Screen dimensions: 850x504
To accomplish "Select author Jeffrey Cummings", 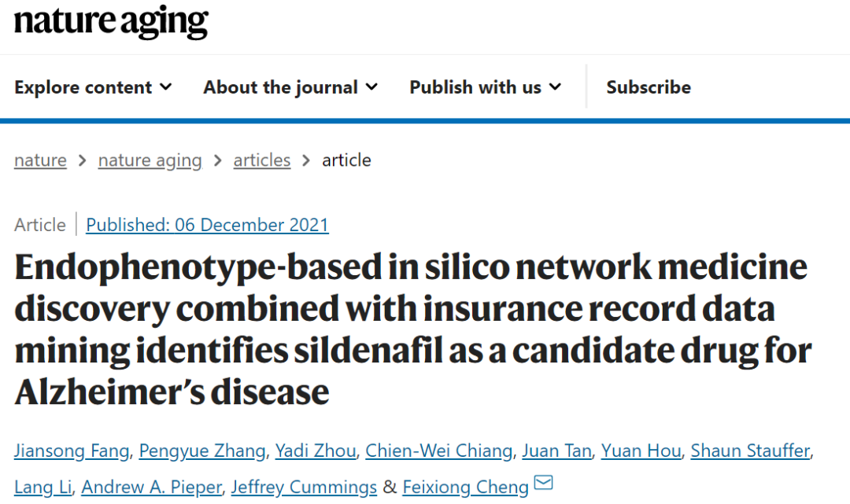I will pyautogui.click(x=304, y=487).
